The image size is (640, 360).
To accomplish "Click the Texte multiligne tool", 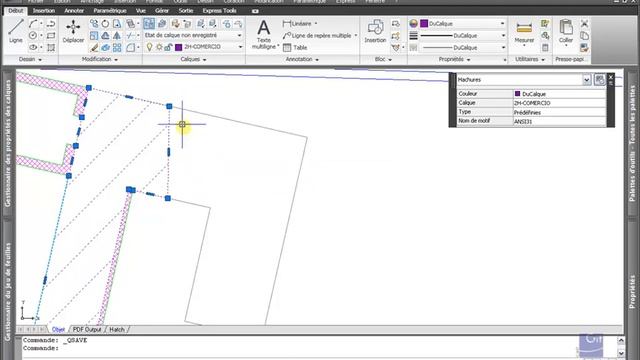I will [x=264, y=35].
